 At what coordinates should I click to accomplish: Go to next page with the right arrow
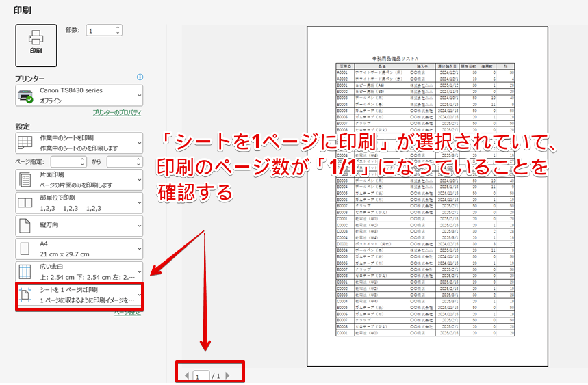coord(227,375)
